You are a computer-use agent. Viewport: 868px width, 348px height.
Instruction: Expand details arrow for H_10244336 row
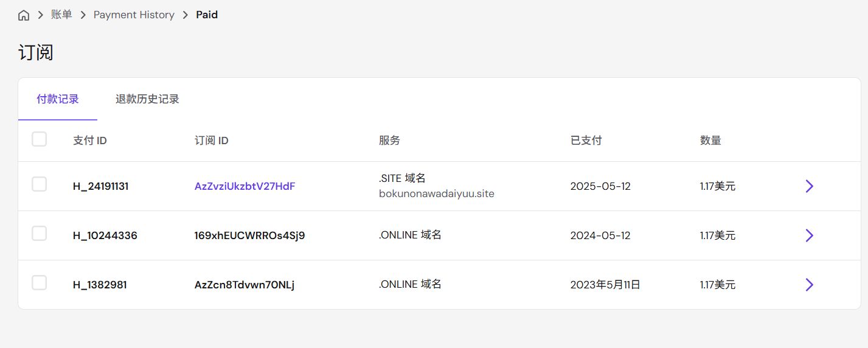coord(809,235)
